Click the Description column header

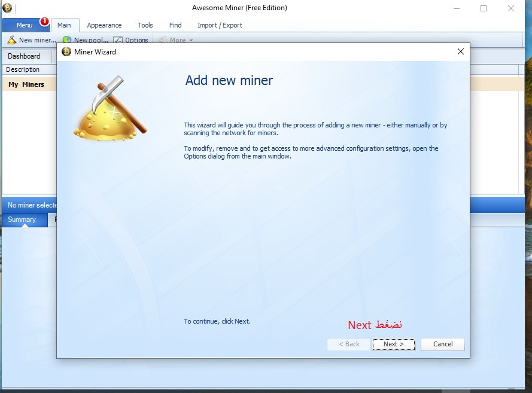click(x=23, y=69)
